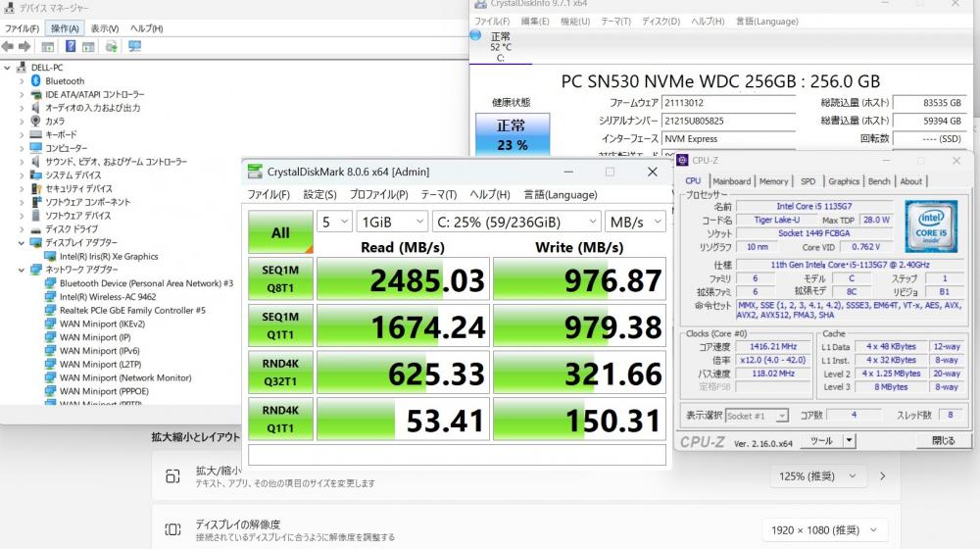This screenshot has width=980, height=549.
Task: Switch to the Graphics tab in CPU-Z
Action: [x=844, y=181]
